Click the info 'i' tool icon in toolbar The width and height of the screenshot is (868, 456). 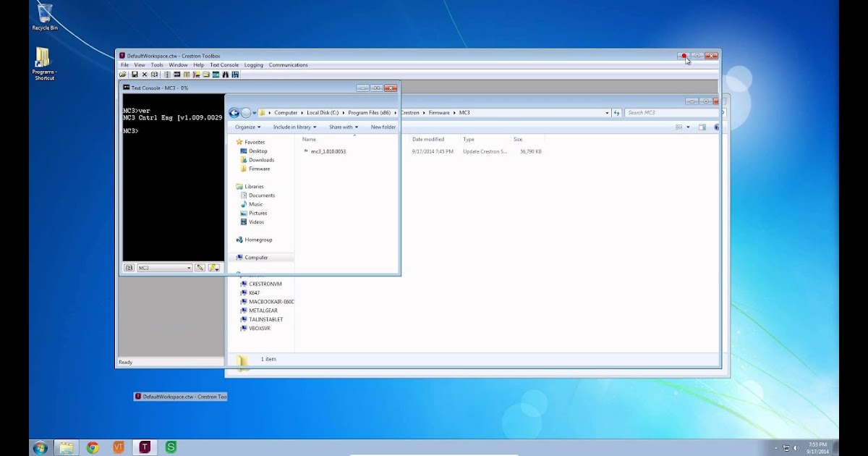click(167, 75)
